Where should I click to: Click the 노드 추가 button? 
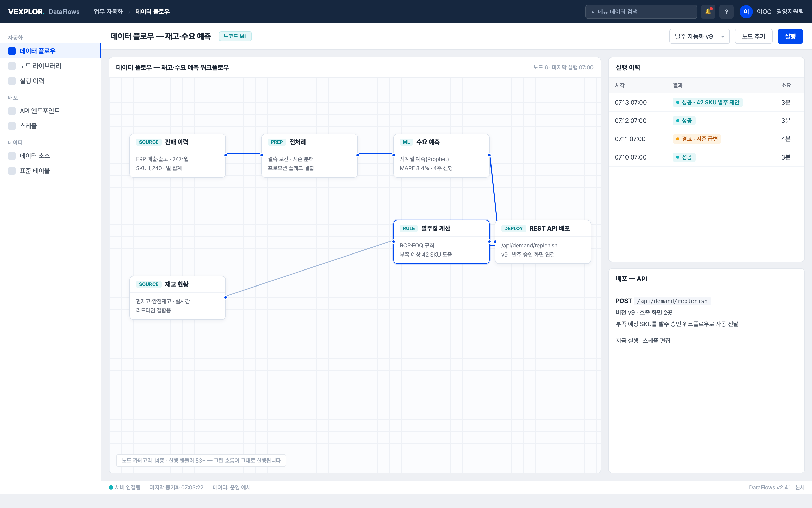point(754,36)
